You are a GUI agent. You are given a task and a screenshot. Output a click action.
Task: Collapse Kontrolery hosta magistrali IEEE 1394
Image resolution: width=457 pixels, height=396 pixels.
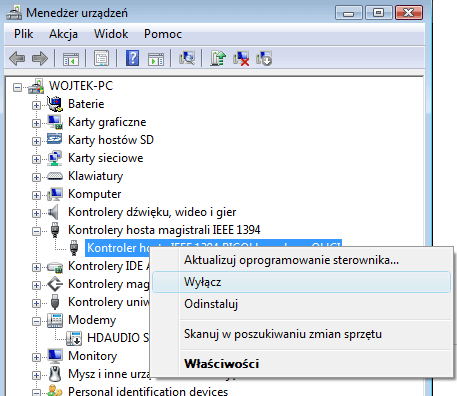click(36, 232)
